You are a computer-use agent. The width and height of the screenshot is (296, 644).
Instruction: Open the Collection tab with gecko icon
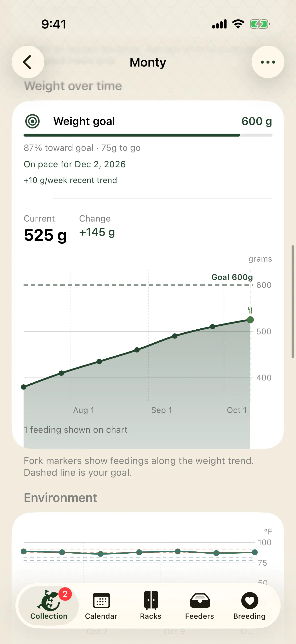pos(49,605)
